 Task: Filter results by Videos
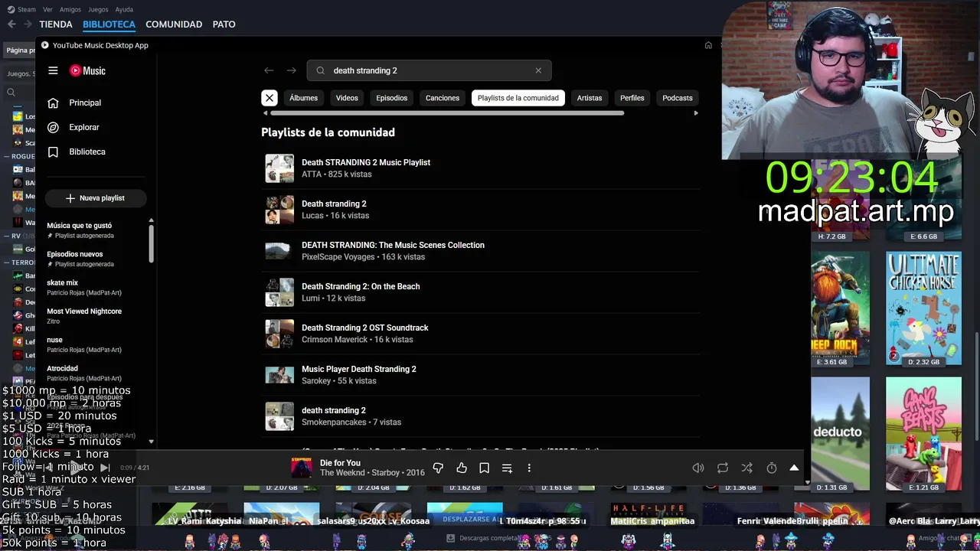click(347, 98)
